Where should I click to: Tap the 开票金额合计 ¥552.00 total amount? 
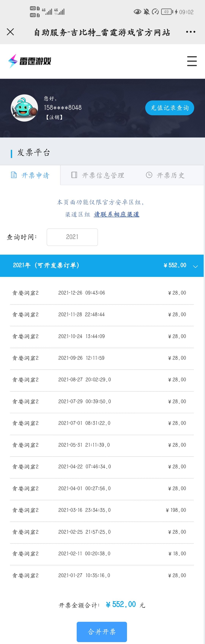(121, 604)
